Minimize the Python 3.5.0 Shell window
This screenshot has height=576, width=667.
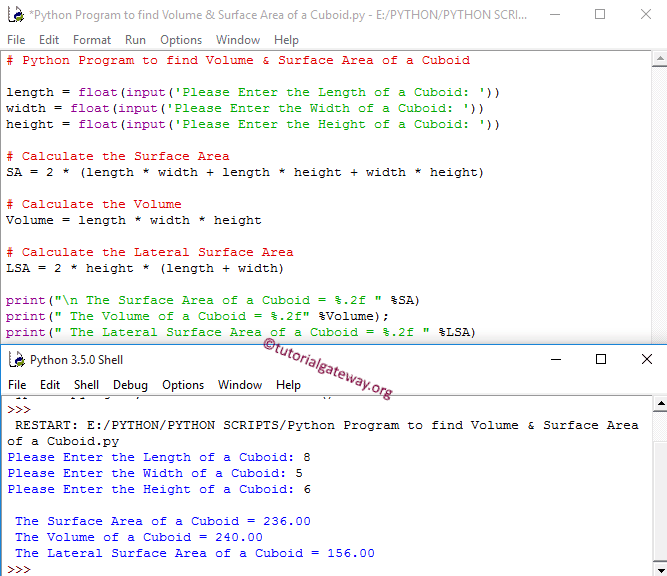click(x=556, y=359)
